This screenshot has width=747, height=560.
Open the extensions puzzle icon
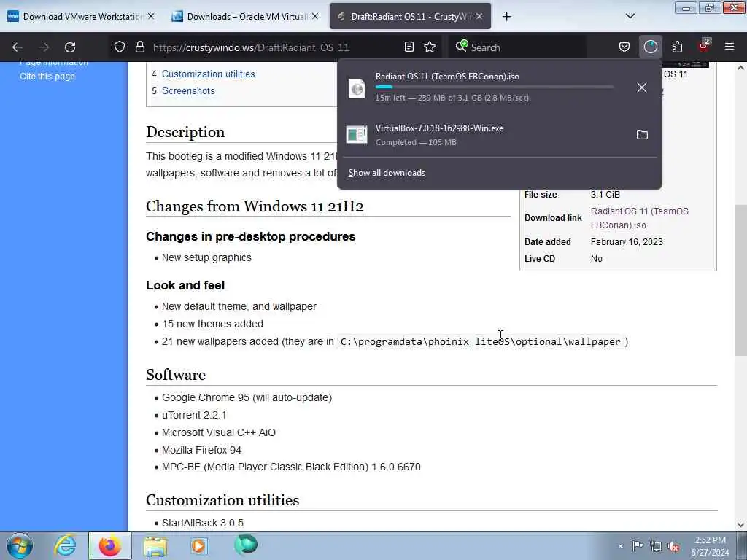[x=677, y=47]
